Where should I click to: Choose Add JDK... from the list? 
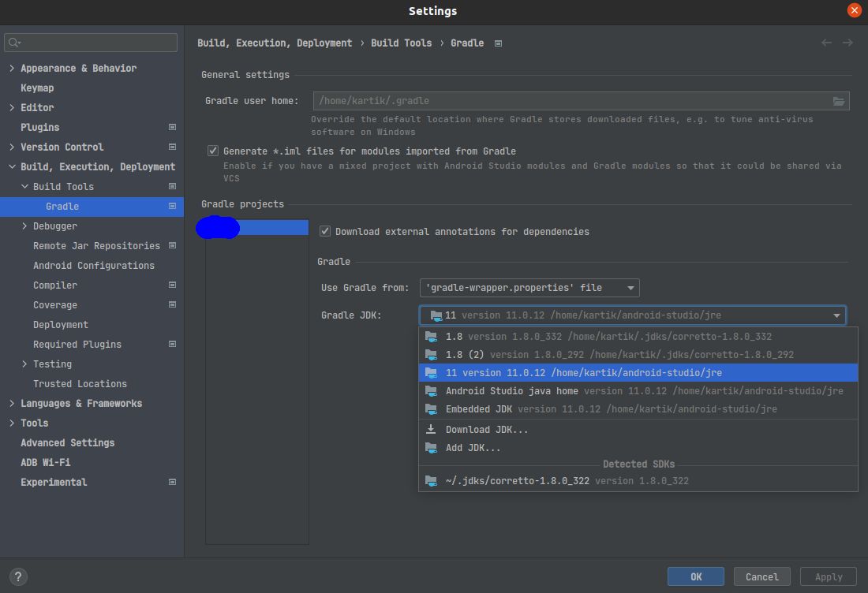(x=638, y=448)
